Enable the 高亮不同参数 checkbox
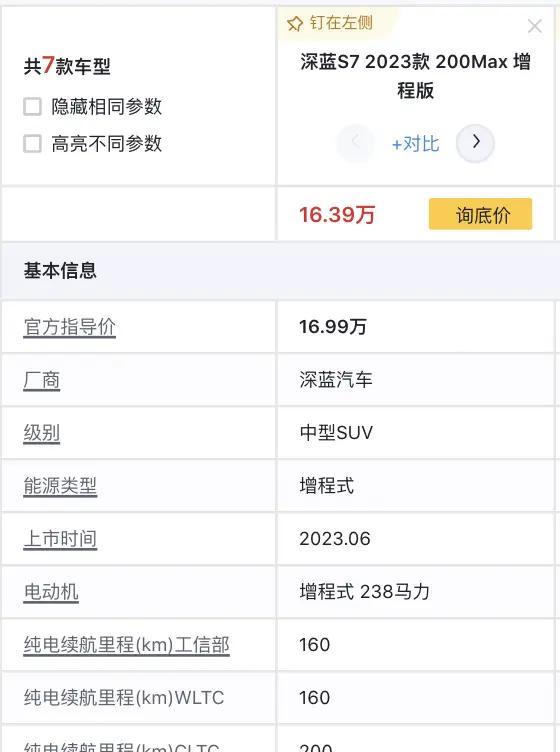 33,143
